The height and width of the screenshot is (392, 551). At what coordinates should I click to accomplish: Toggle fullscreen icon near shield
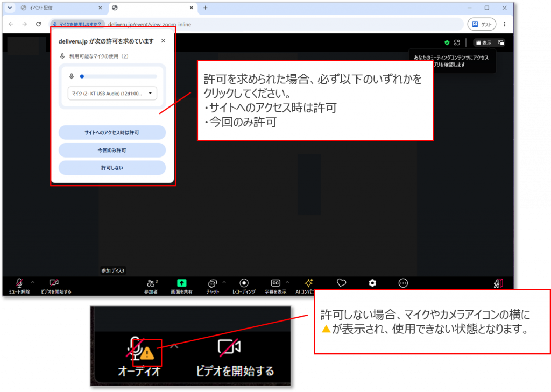point(457,42)
